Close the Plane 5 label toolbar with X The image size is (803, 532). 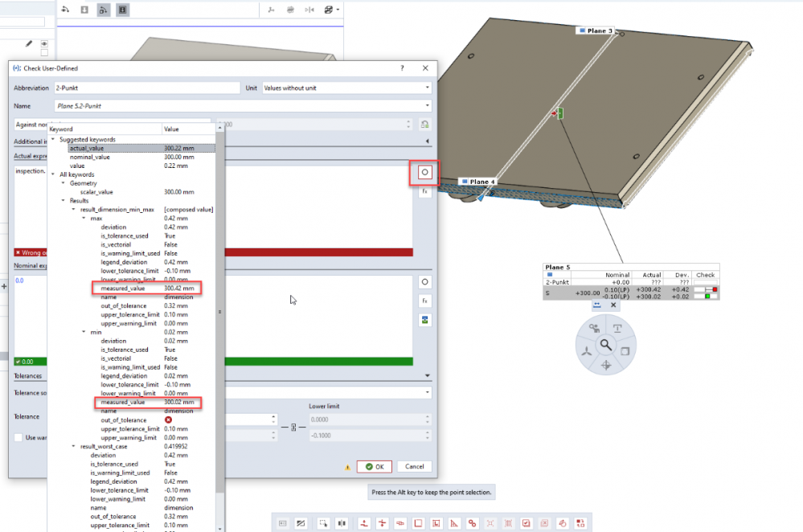pos(613,305)
